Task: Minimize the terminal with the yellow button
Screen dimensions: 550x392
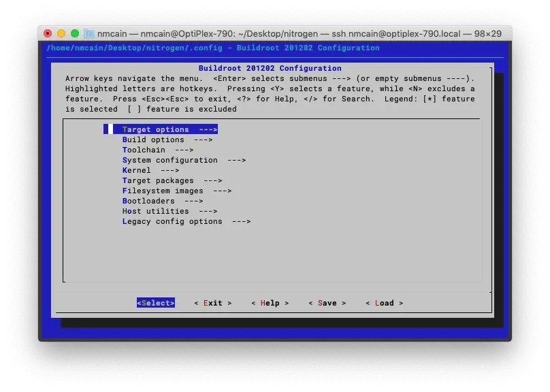Action: [61, 33]
